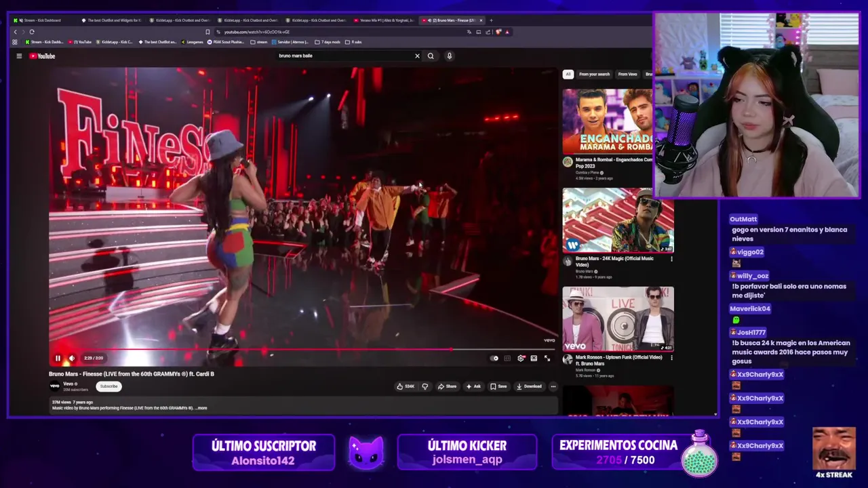Select the 'From your search' chip
The height and width of the screenshot is (488, 868).
point(595,74)
